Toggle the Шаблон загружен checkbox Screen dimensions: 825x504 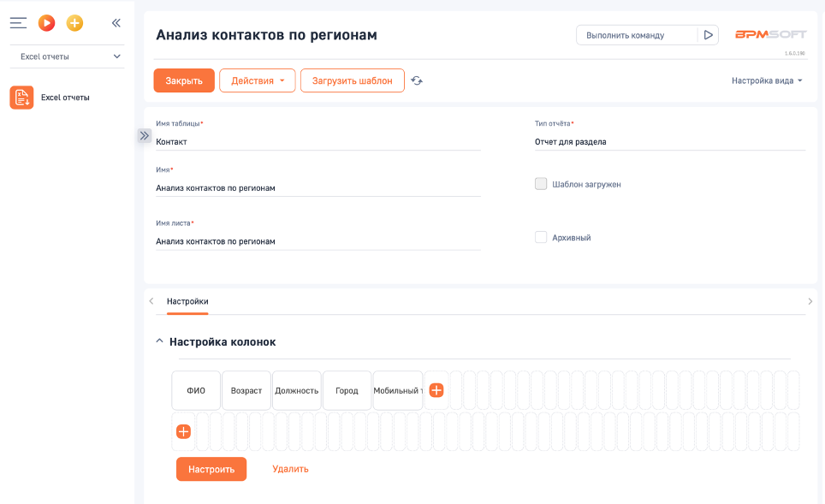(x=541, y=184)
